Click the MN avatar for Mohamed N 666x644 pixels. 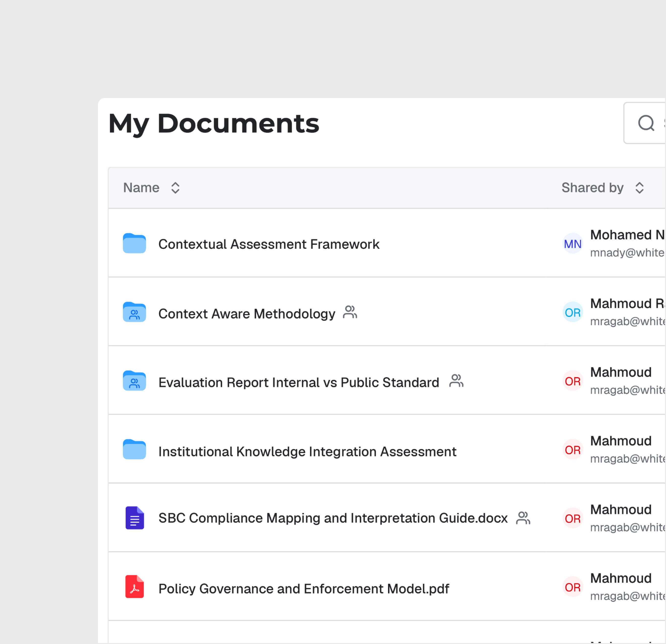[572, 244]
